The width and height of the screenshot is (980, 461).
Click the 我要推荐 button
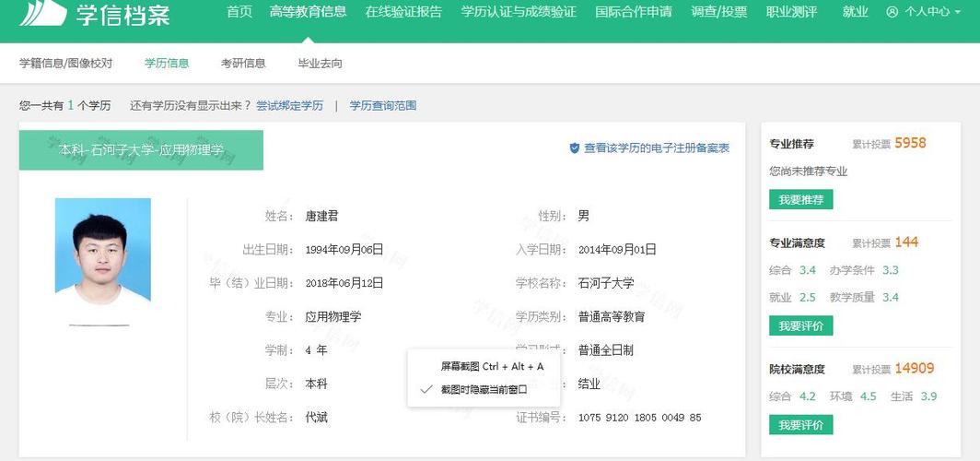(x=800, y=200)
